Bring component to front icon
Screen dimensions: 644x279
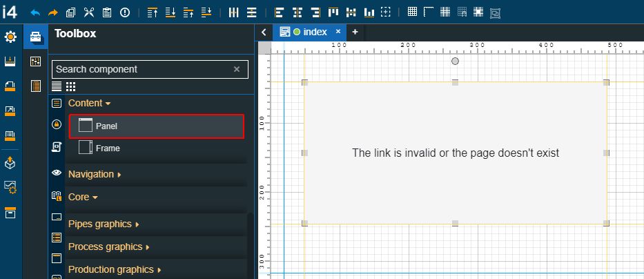(153, 12)
